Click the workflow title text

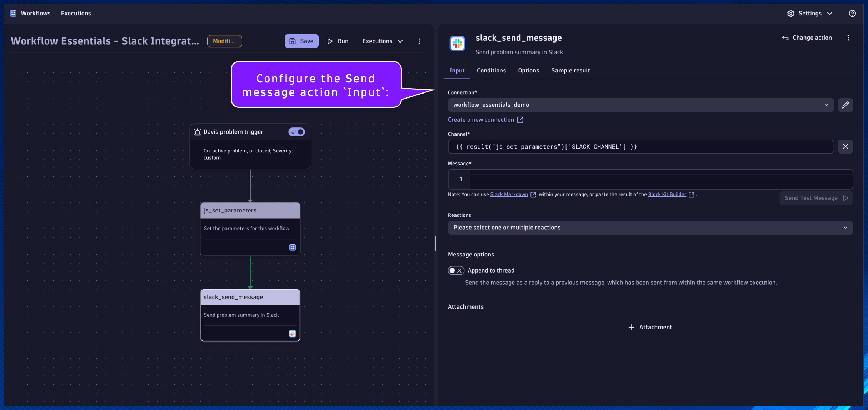(x=105, y=41)
